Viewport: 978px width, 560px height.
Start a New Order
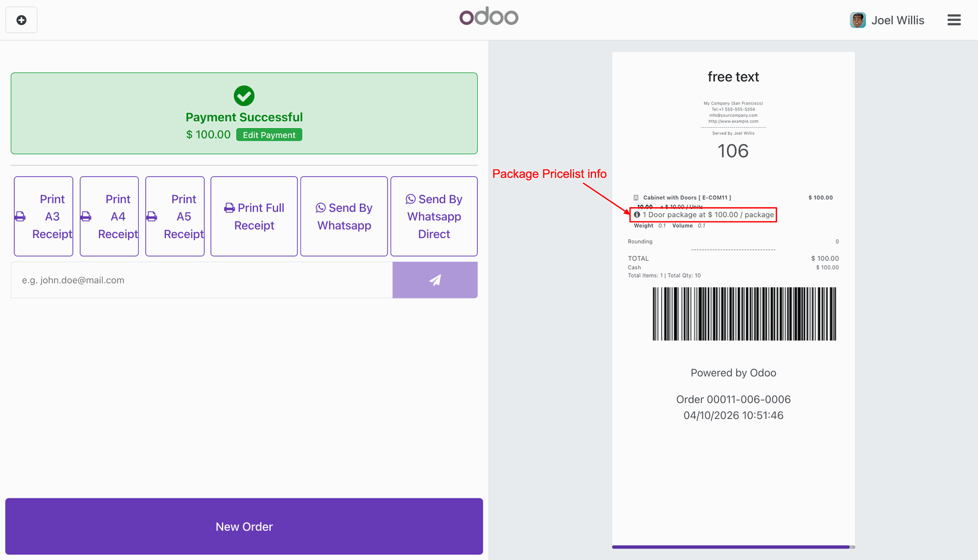(244, 526)
